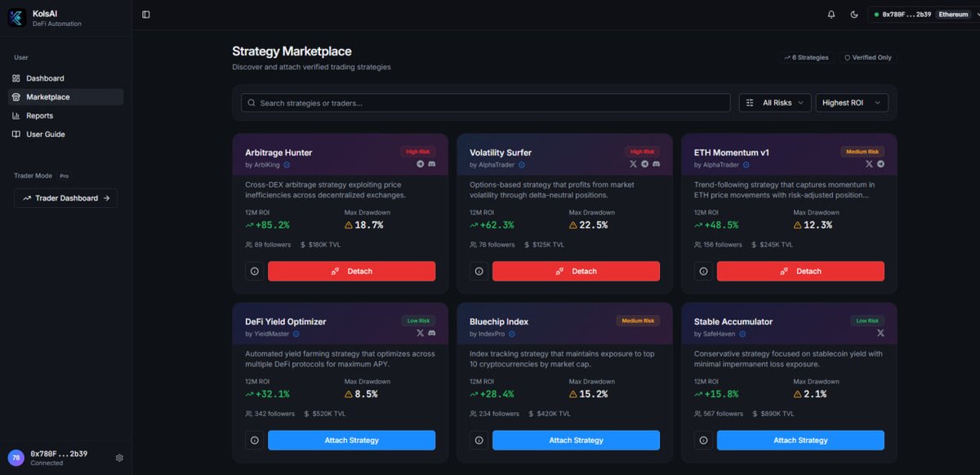Click Arbitrage Hunter High Risk badge

tap(418, 152)
